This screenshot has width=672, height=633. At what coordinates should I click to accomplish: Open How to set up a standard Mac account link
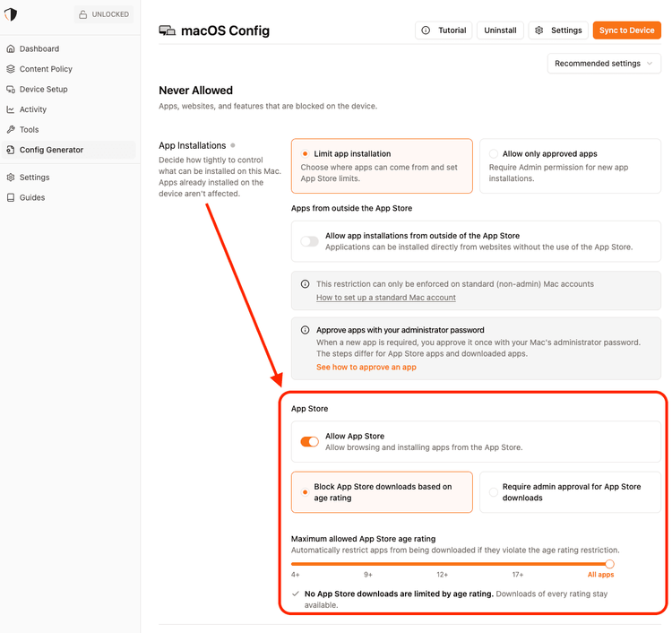pos(385,298)
